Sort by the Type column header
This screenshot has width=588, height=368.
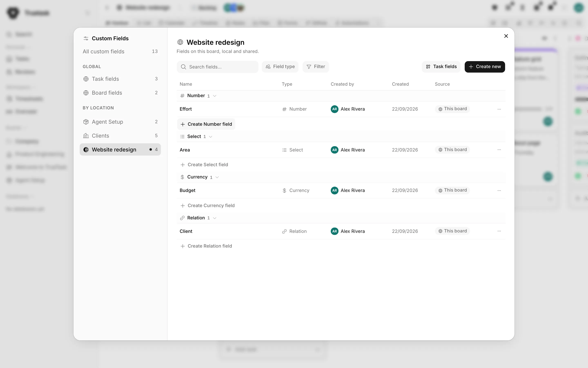point(287,84)
